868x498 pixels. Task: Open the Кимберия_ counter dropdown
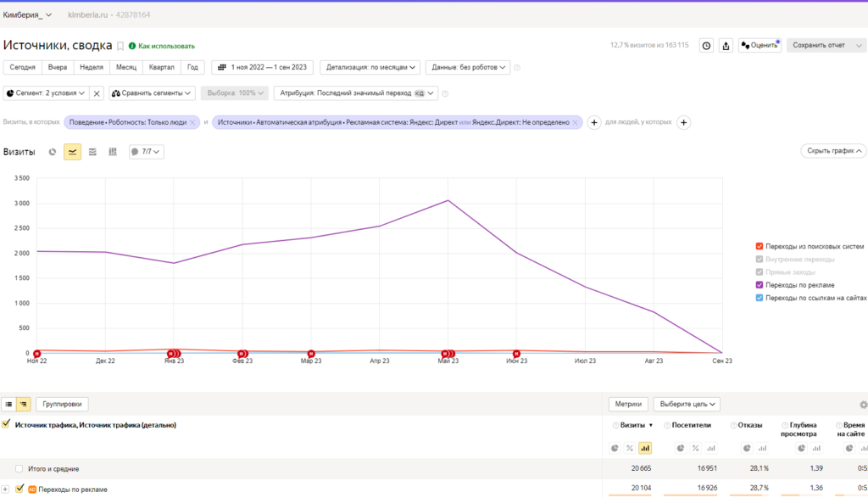[27, 15]
